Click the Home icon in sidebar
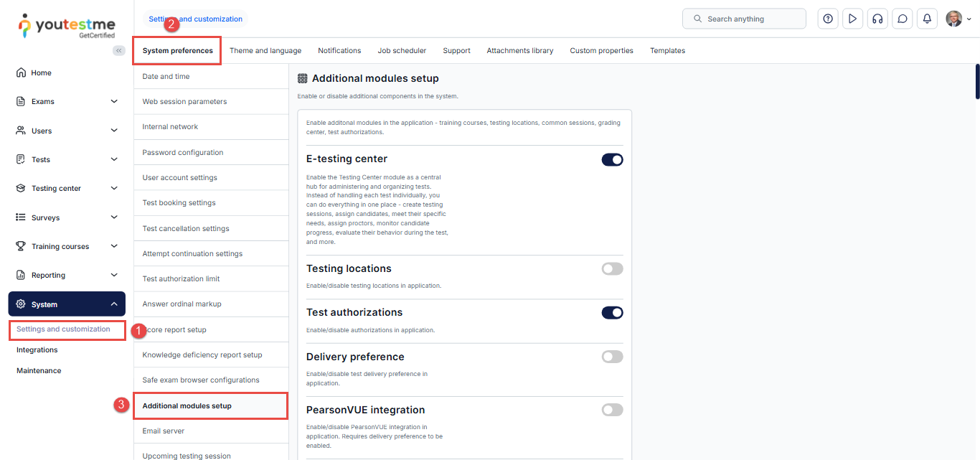Image resolution: width=980 pixels, height=460 pixels. [21, 72]
